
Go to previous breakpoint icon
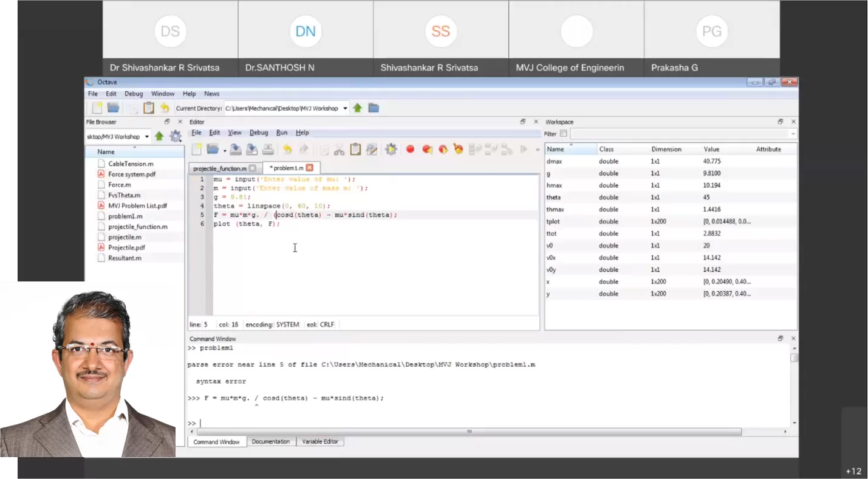click(x=427, y=149)
